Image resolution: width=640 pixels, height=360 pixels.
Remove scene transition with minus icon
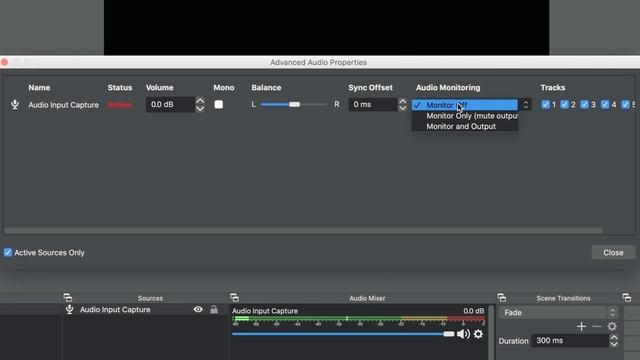(597, 326)
